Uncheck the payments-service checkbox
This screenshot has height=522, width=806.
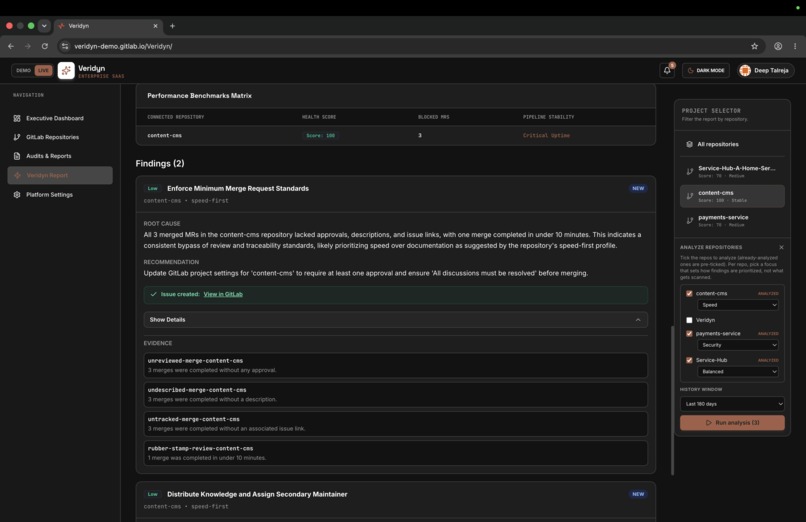click(x=689, y=333)
